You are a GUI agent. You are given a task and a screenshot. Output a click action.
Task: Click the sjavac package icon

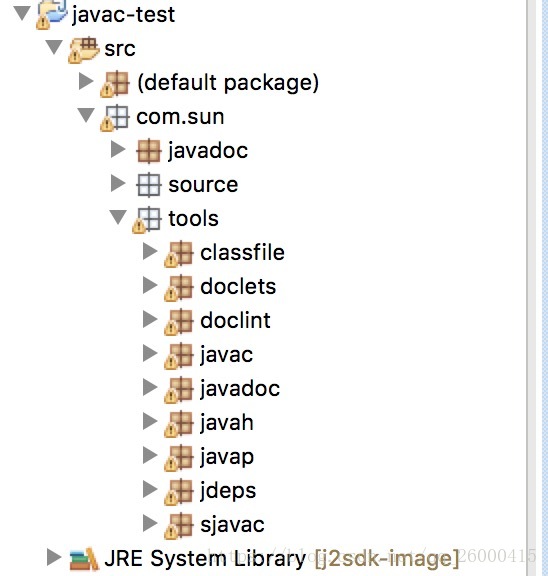(x=179, y=526)
